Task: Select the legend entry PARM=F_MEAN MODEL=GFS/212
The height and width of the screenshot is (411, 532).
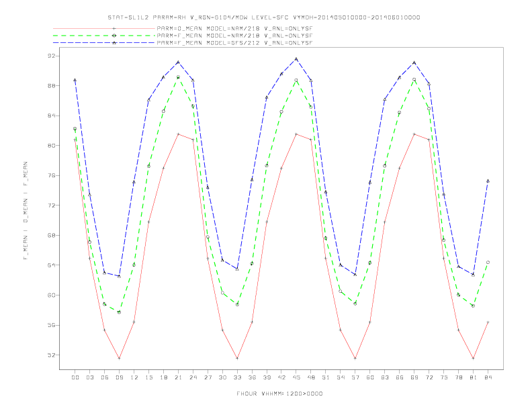Action: click(x=234, y=43)
